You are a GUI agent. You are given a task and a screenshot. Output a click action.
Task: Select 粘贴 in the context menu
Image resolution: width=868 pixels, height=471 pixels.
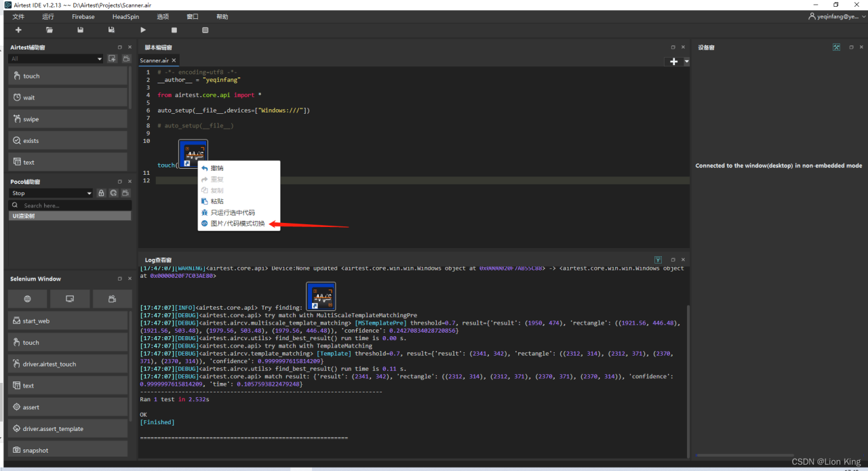click(x=239, y=201)
